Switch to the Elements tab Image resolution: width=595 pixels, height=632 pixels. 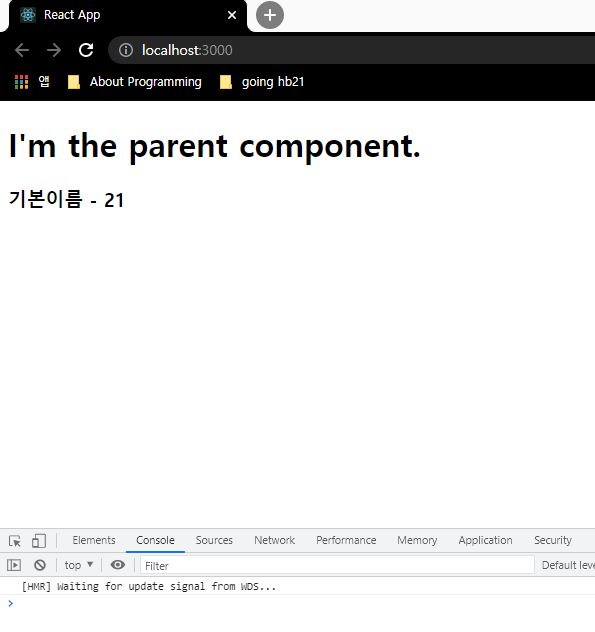[94, 540]
